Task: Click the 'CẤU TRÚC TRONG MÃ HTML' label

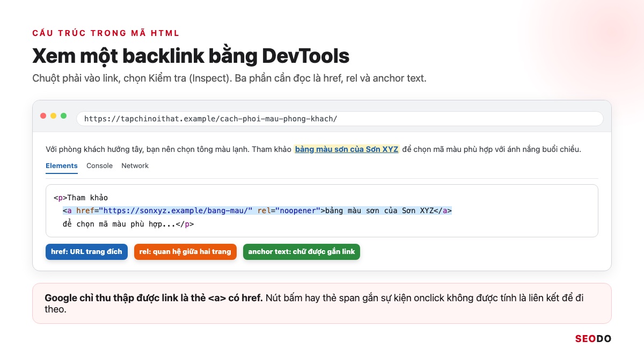Action: click(106, 33)
